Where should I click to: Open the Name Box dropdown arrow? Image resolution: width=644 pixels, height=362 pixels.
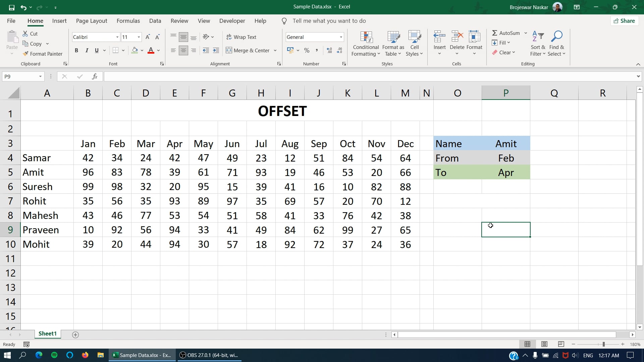coord(40,76)
